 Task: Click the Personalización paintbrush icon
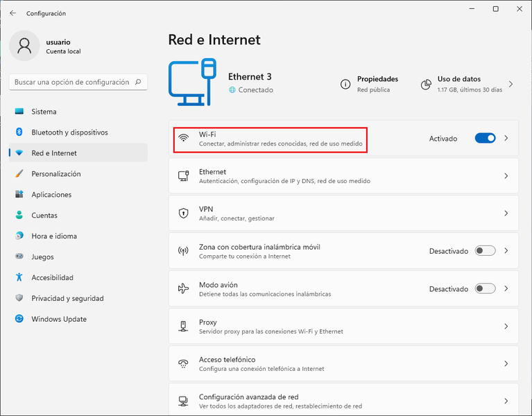(x=19, y=173)
